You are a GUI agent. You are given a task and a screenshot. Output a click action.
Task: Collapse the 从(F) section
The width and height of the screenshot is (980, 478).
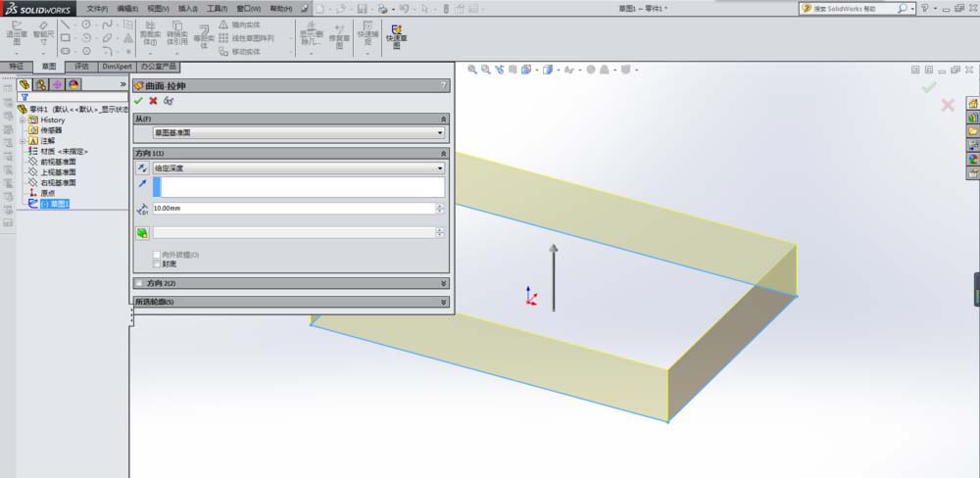(444, 119)
